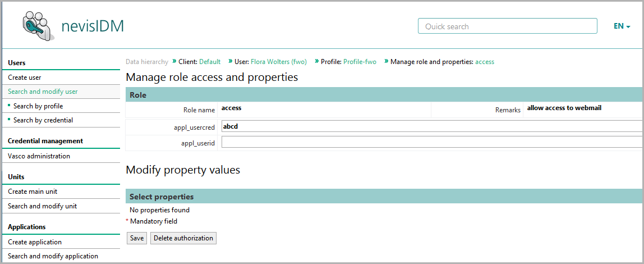Select Search by profile
The width and height of the screenshot is (644, 264).
[38, 106]
